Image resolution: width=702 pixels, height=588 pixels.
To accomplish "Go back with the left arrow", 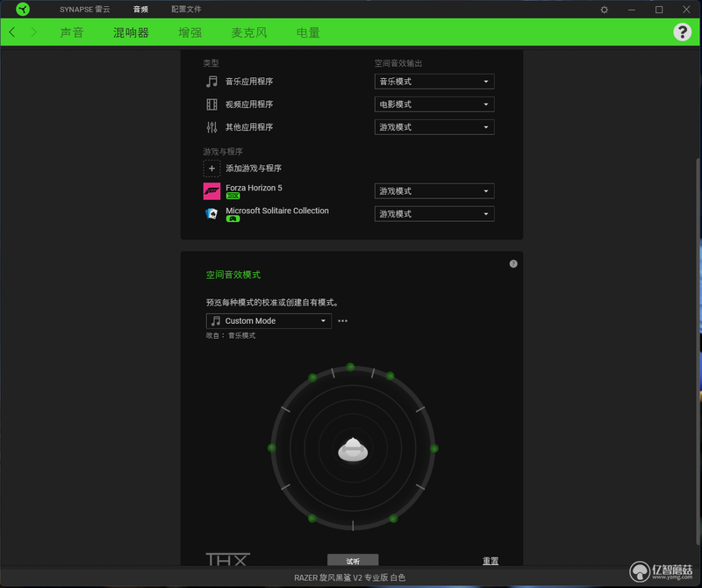I will point(12,32).
